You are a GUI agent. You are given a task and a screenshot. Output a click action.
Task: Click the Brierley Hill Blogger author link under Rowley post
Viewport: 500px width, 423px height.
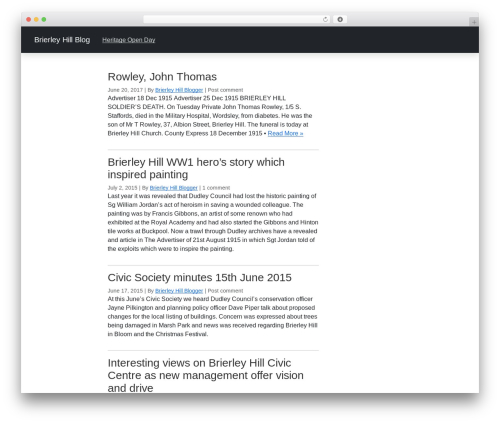tap(179, 90)
